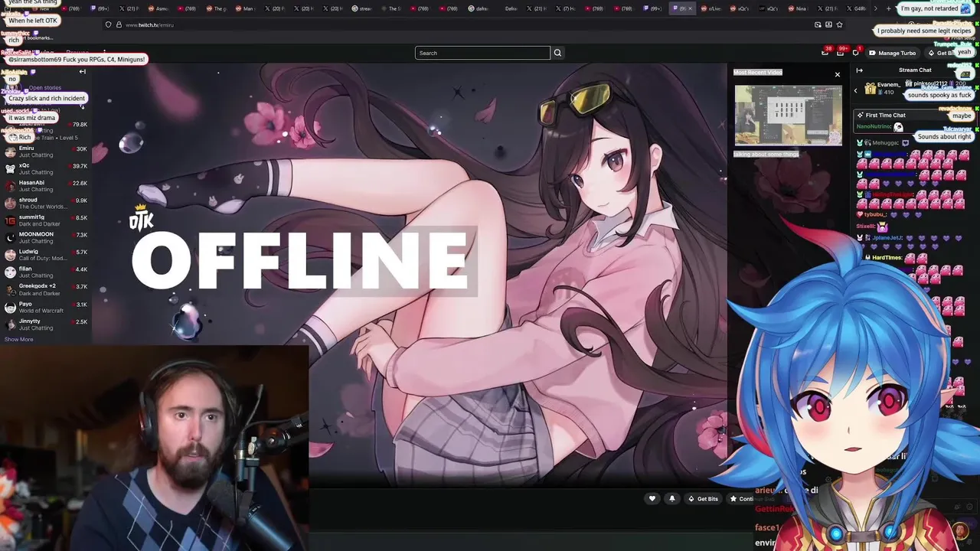Close the active Twitch browser tab
This screenshot has width=980, height=551.
(690, 8)
